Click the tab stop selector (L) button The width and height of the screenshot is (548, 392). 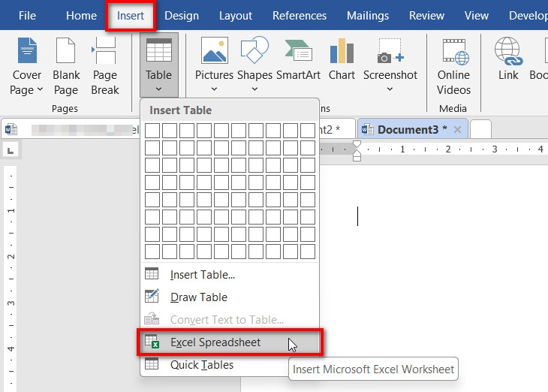pyautogui.click(x=11, y=151)
